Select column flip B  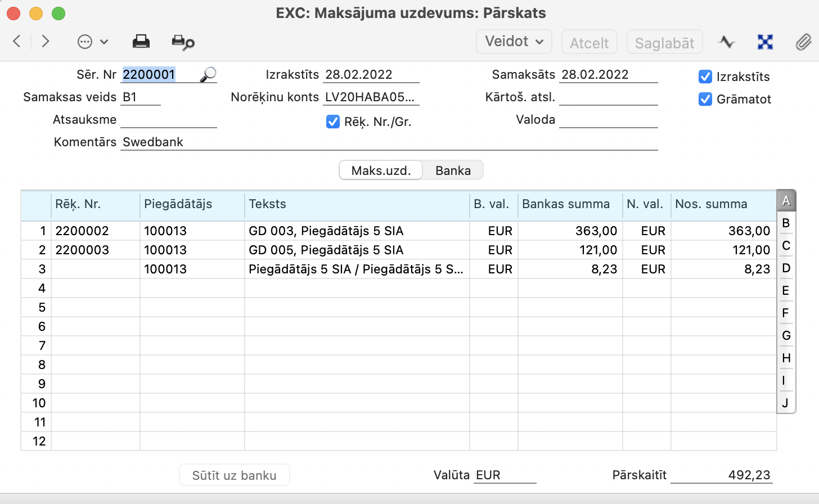pos(786,223)
